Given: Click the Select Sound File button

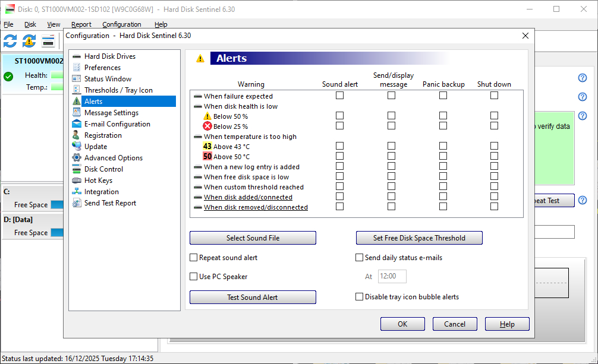Looking at the screenshot, I should click(x=253, y=238).
